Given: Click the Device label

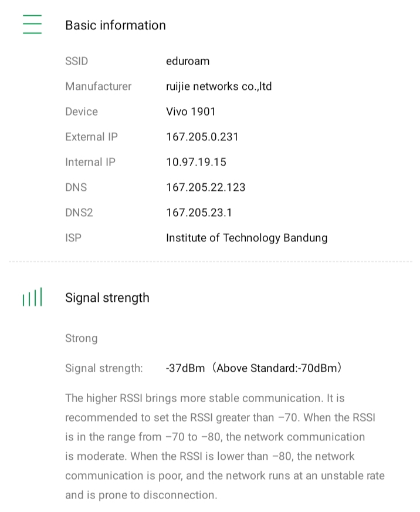Looking at the screenshot, I should 82,112.
